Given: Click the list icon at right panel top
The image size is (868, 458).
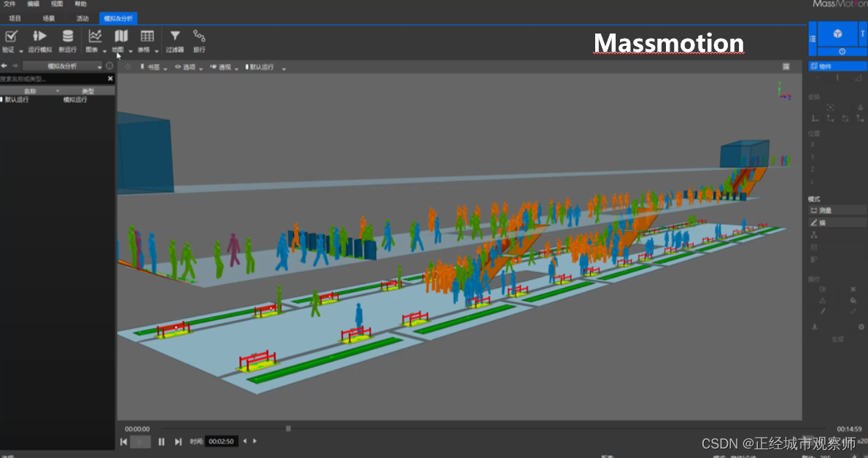Looking at the screenshot, I should [813, 39].
